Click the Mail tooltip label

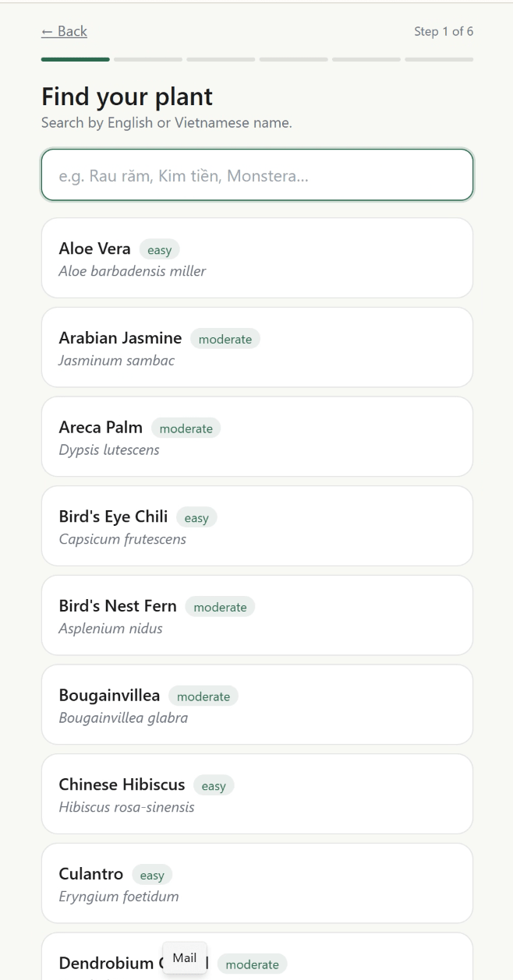(185, 958)
